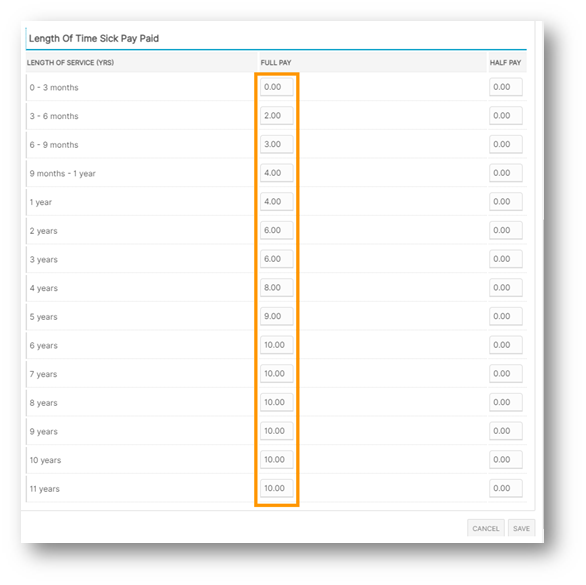Edit Full Pay for 9 months - 1 year
The width and height of the screenshot is (586, 585).
tap(277, 173)
